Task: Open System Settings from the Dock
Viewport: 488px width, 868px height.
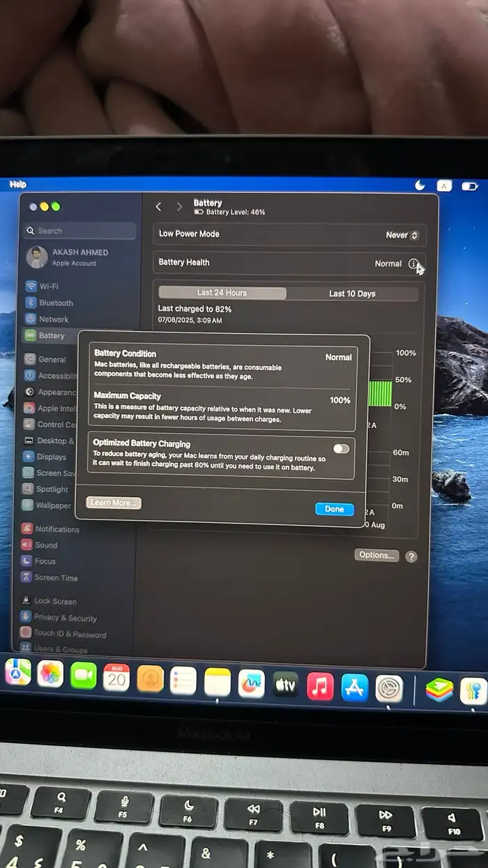Action: click(389, 690)
